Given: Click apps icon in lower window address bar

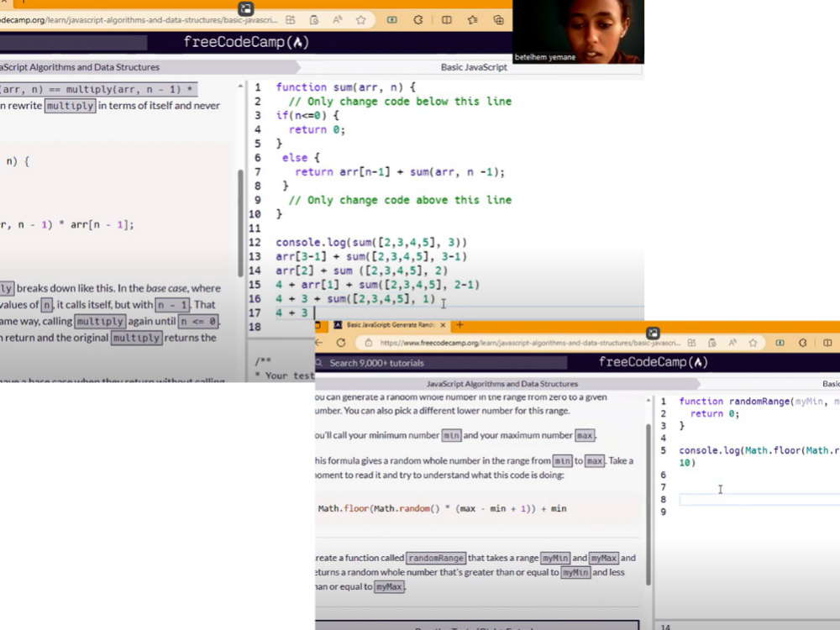Looking at the screenshot, I should coord(691,343).
